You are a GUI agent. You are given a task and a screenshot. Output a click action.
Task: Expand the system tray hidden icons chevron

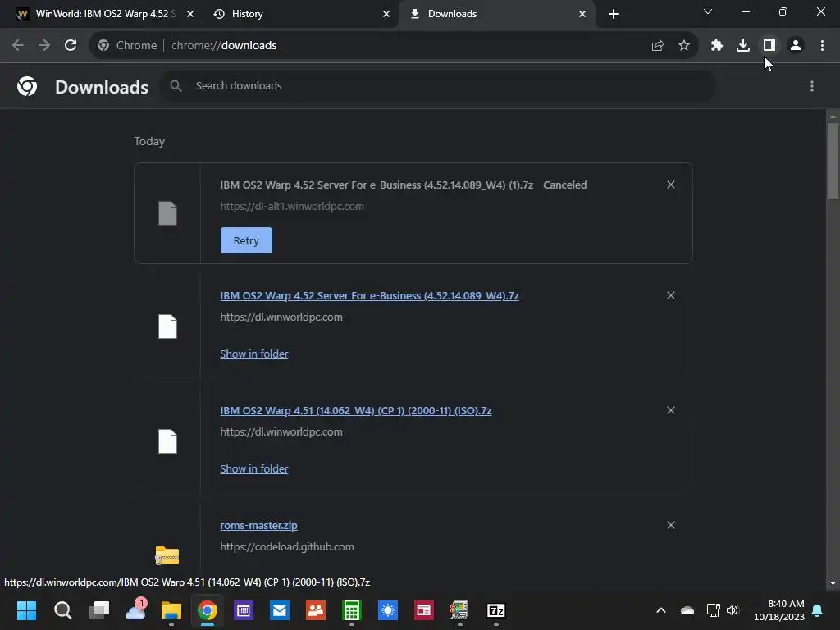point(661,610)
